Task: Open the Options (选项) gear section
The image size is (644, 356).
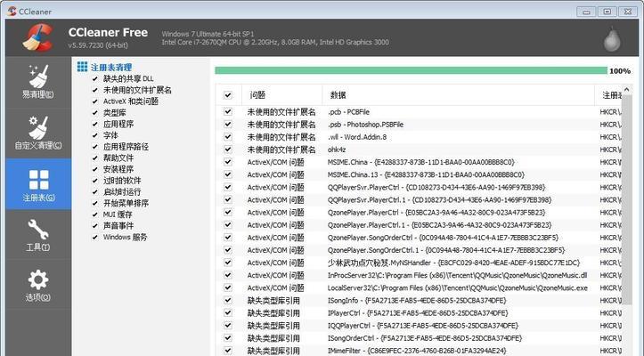Action: pos(38,285)
